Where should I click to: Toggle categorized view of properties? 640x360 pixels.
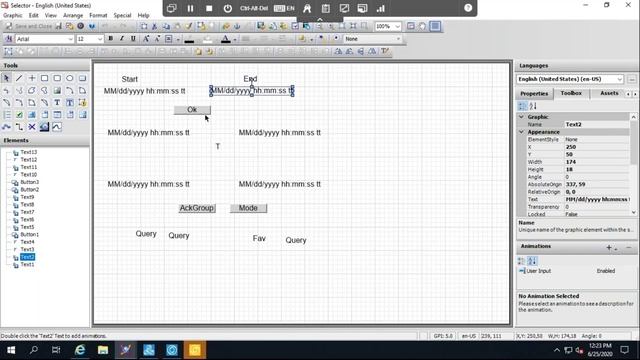click(x=522, y=106)
